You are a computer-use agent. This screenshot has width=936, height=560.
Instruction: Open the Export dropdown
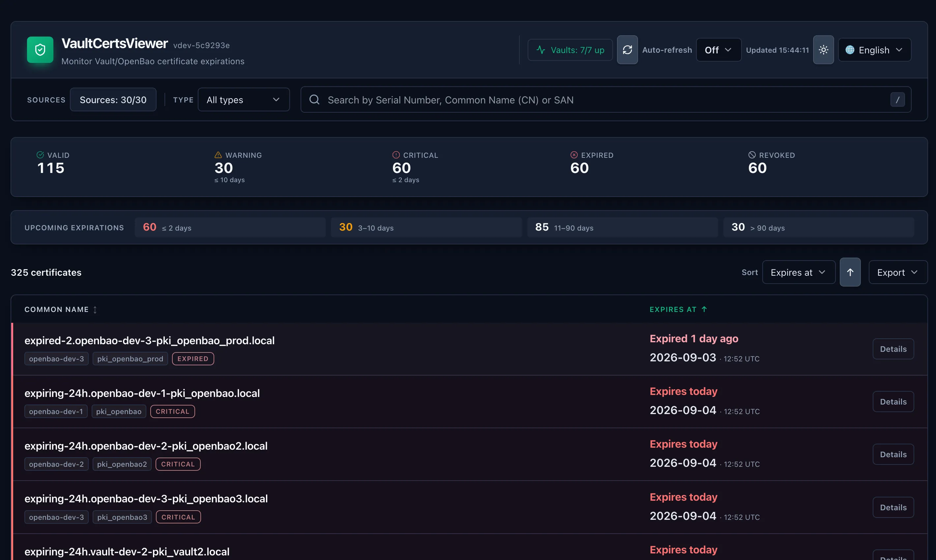[897, 272]
